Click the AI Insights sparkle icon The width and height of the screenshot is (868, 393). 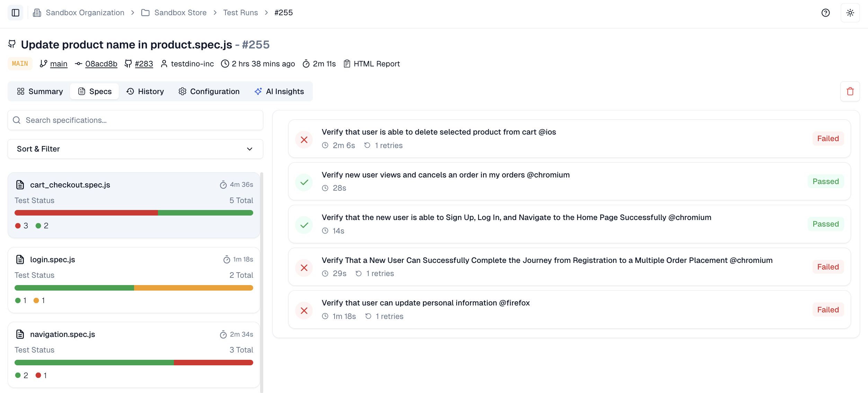click(x=258, y=91)
